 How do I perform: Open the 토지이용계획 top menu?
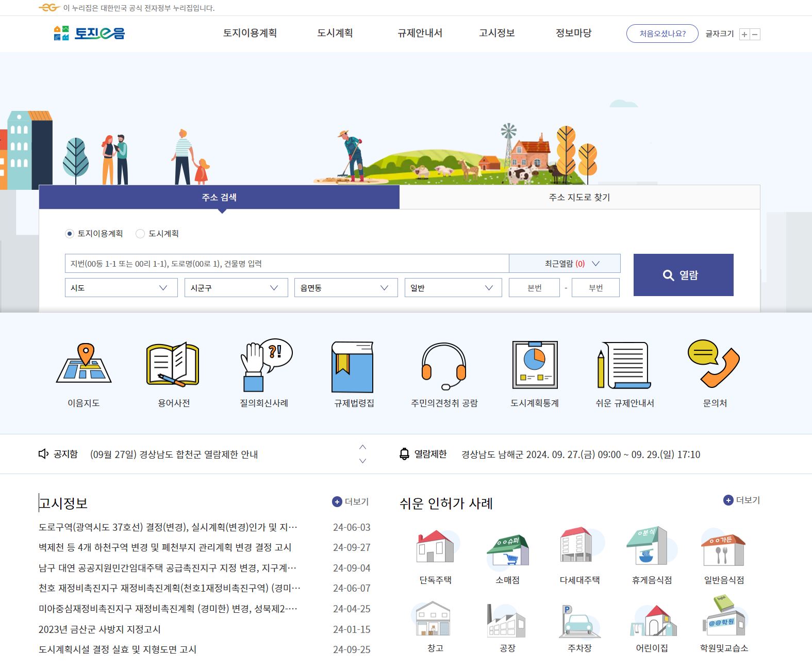250,33
